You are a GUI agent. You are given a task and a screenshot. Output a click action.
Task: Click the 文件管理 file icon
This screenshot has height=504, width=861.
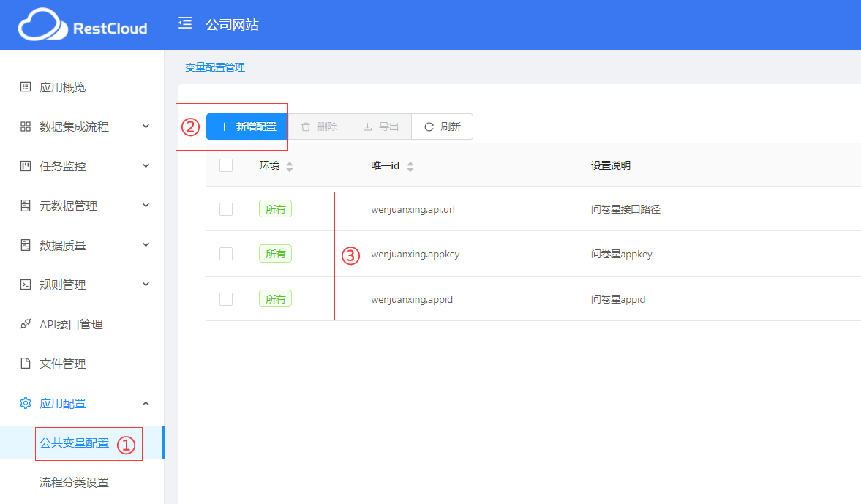click(x=26, y=364)
